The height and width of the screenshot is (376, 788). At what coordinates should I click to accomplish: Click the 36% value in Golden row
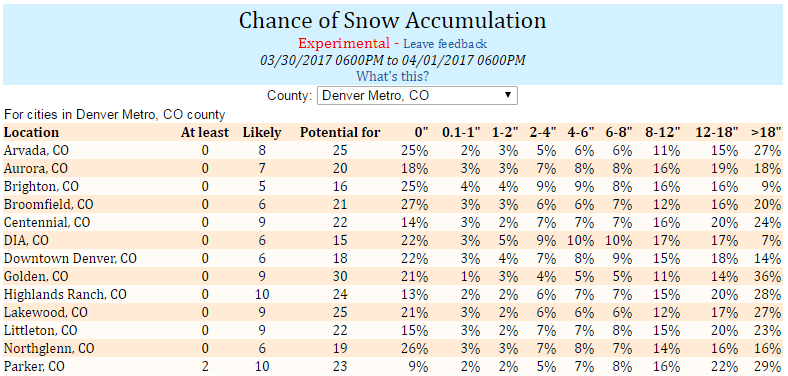tap(769, 276)
